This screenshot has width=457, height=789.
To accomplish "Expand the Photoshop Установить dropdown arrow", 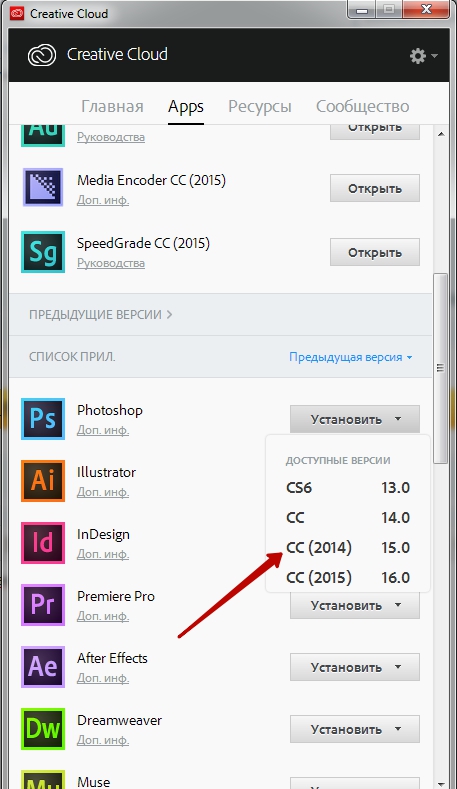I will pyautogui.click(x=398, y=419).
